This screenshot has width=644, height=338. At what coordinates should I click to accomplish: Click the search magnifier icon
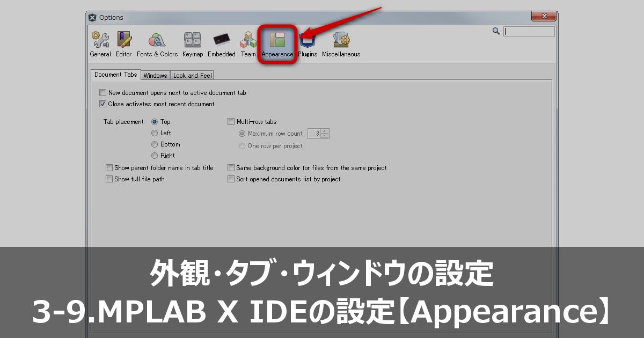tap(496, 31)
